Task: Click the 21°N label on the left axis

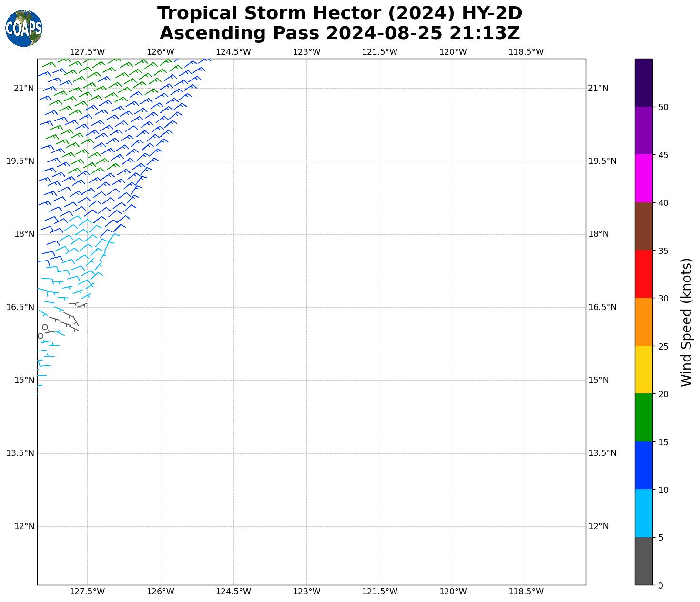Action: 24,88
